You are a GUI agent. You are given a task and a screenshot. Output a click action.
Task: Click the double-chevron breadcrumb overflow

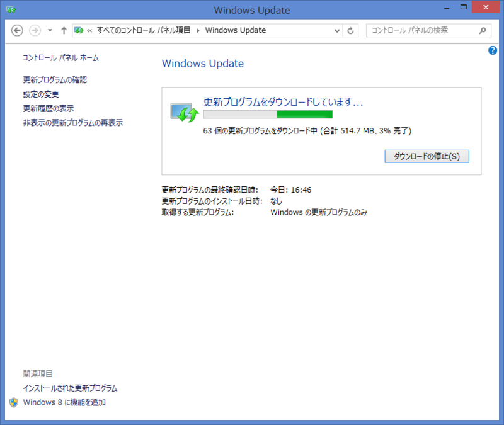coord(89,31)
